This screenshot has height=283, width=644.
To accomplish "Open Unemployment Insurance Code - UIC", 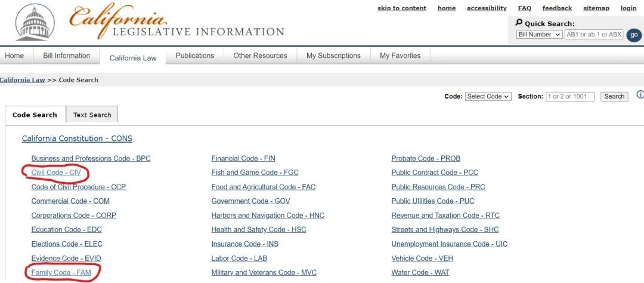I will coord(450,244).
